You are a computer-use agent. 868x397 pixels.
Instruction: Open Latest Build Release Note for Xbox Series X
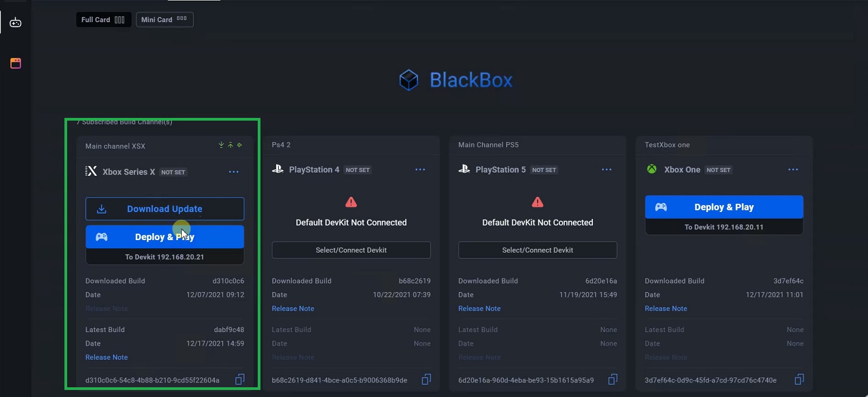coord(107,358)
